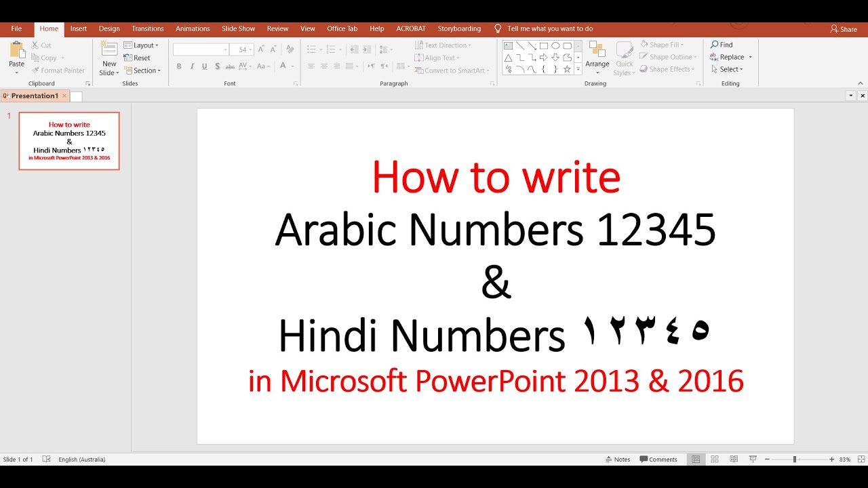Start Slide Show from status bar
This screenshot has height=488, width=868.
coord(753,460)
